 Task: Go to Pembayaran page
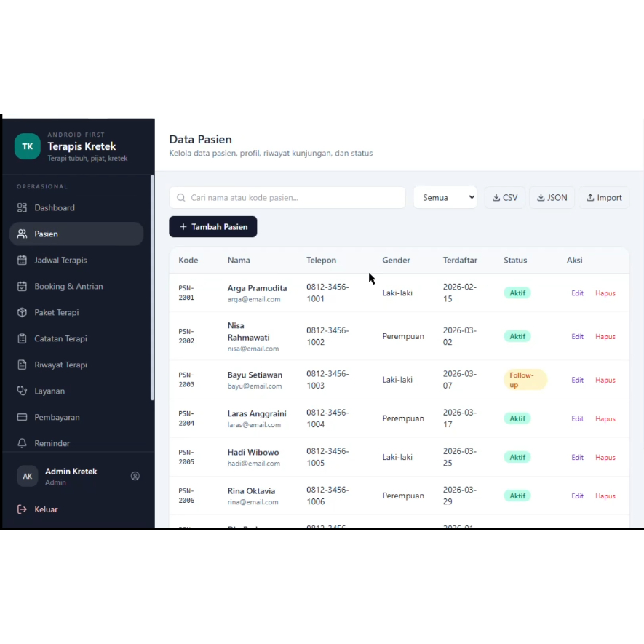76,417
